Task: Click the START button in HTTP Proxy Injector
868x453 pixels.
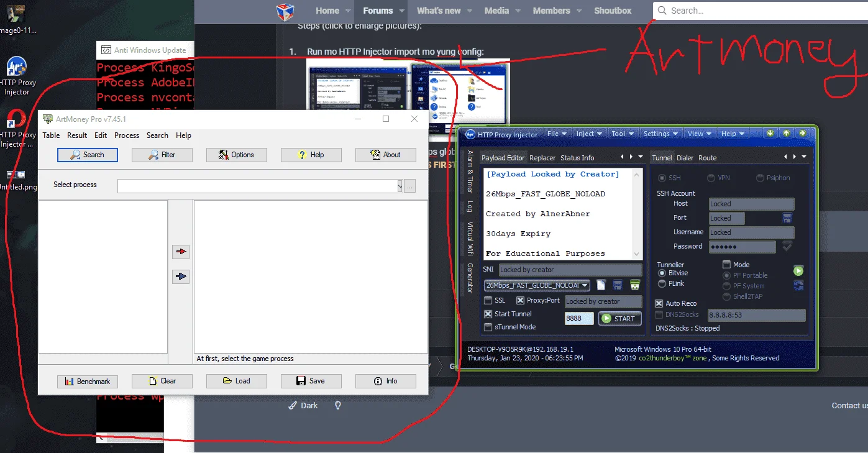Action: click(619, 318)
